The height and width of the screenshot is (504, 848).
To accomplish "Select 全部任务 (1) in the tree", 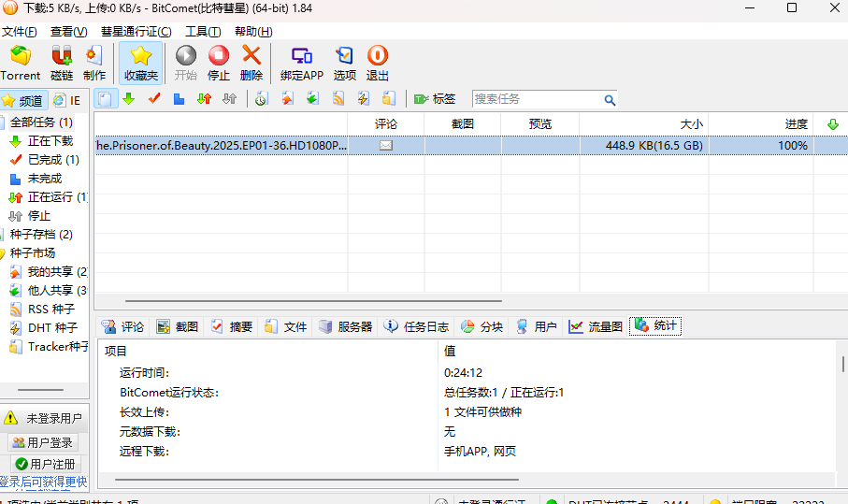I will [x=41, y=122].
